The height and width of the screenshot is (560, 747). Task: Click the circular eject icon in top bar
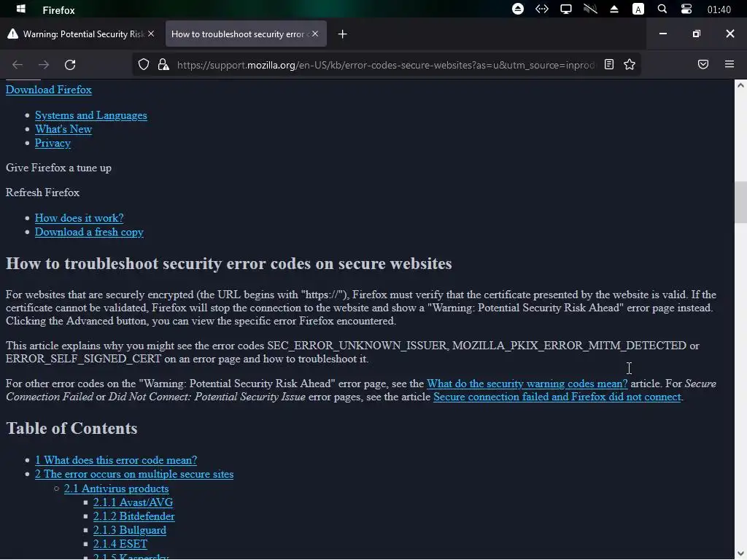click(518, 9)
